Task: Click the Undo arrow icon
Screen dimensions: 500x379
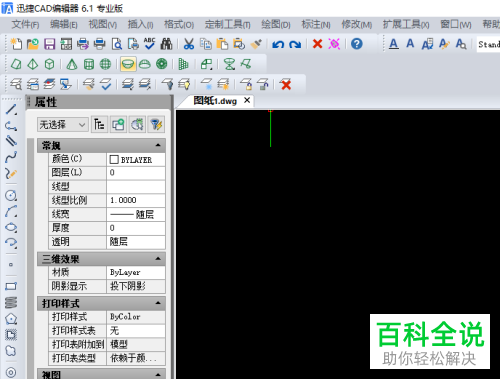Action: pyautogui.click(x=278, y=44)
